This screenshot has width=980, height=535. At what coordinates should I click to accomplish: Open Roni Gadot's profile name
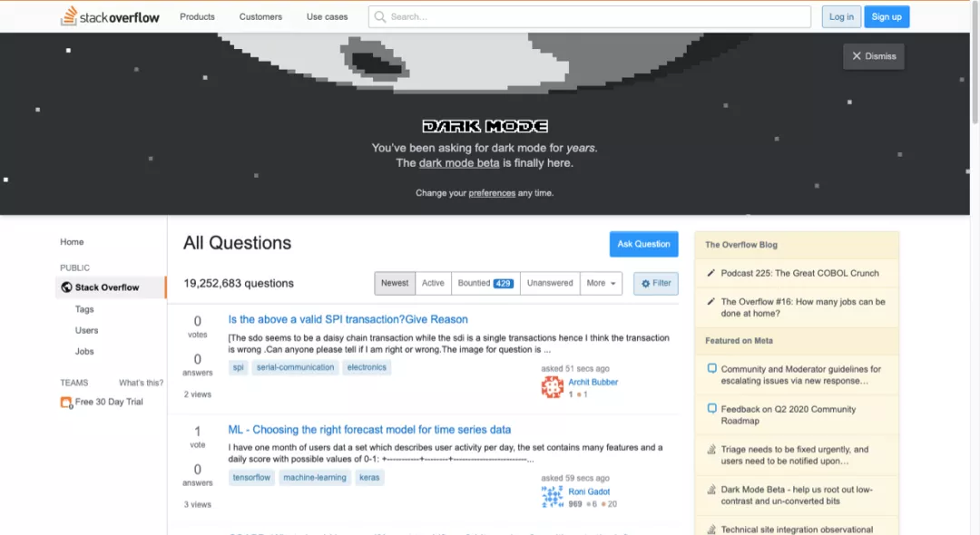(x=589, y=491)
